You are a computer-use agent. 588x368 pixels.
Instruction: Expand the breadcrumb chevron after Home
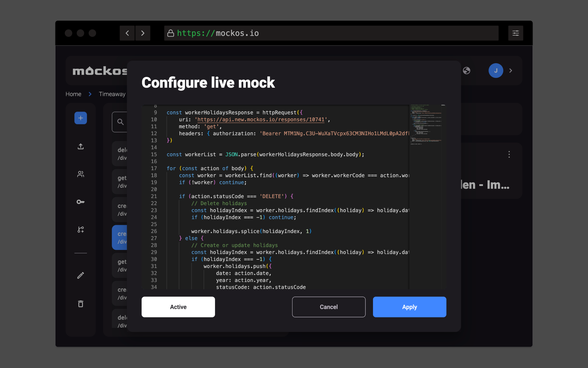click(x=90, y=94)
